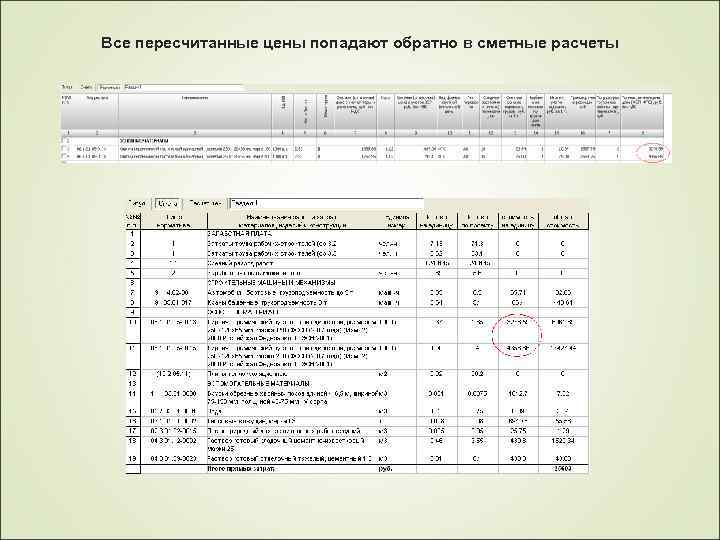Click lower table header 'Наименование ... материалов, изделий и конструкций'
Image resolution: width=720 pixels, height=540 pixels.
[x=292, y=221]
